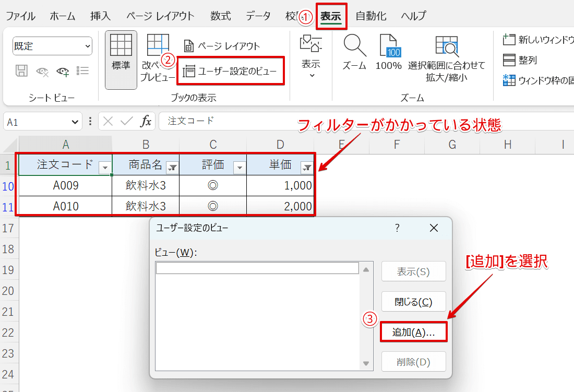The width and height of the screenshot is (574, 392).
Task: Open Insert Function fx button
Action: (x=146, y=121)
